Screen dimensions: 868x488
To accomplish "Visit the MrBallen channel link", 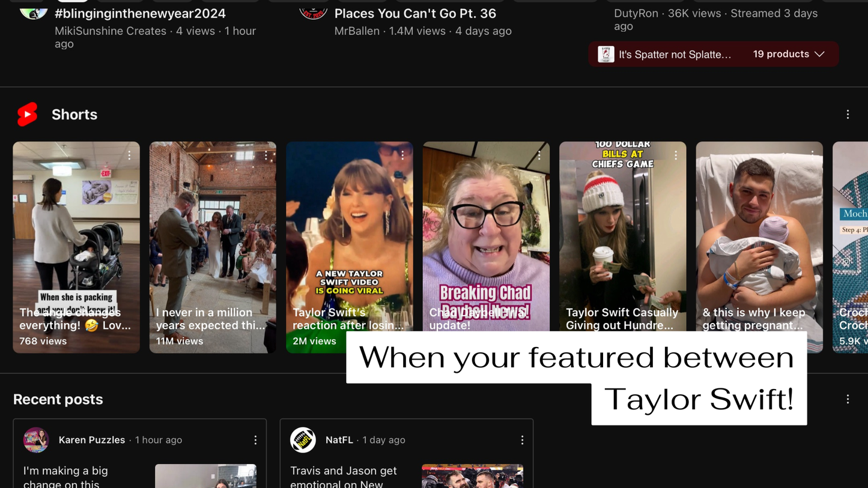I will 357,31.
